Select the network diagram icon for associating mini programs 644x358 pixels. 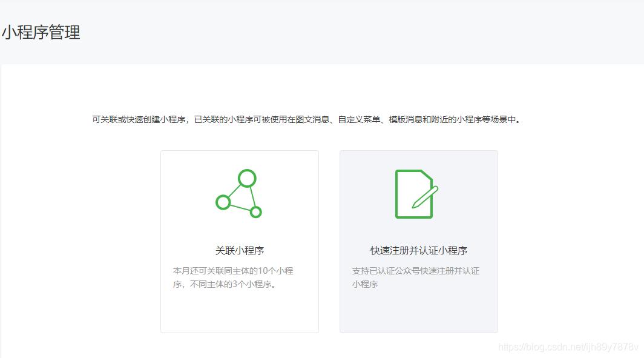(240, 193)
